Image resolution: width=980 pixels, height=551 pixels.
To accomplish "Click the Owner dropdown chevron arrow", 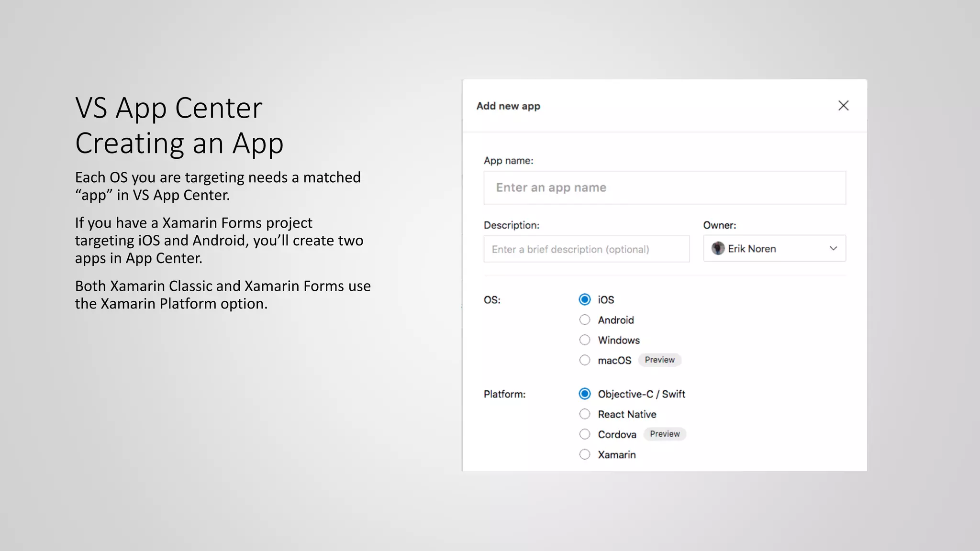I will point(833,248).
